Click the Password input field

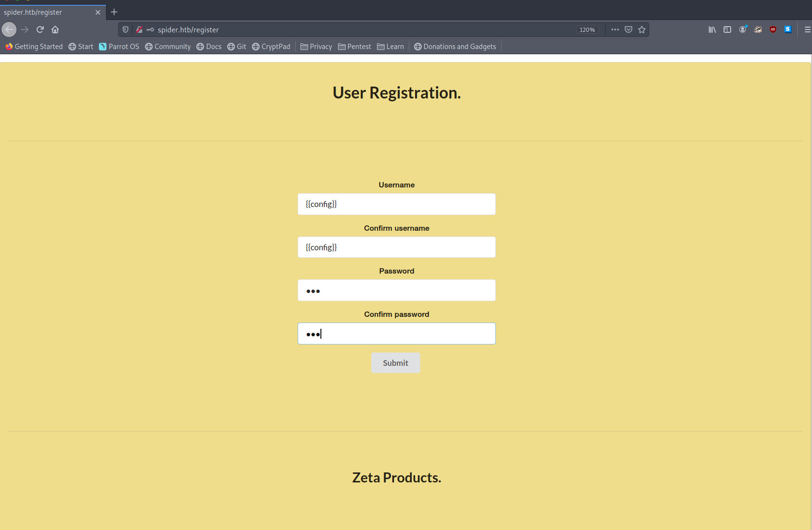coord(396,291)
